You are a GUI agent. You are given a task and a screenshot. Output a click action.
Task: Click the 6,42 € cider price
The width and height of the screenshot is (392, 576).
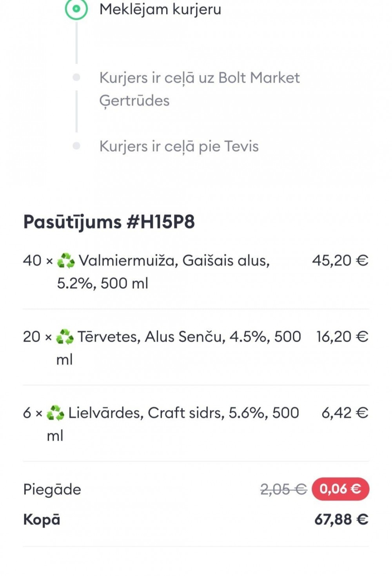(x=345, y=413)
